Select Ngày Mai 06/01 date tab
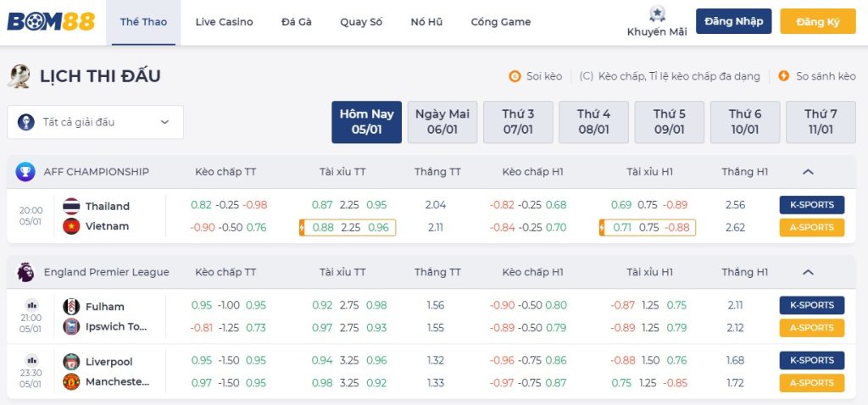Image resolution: width=868 pixels, height=405 pixels. point(442,122)
